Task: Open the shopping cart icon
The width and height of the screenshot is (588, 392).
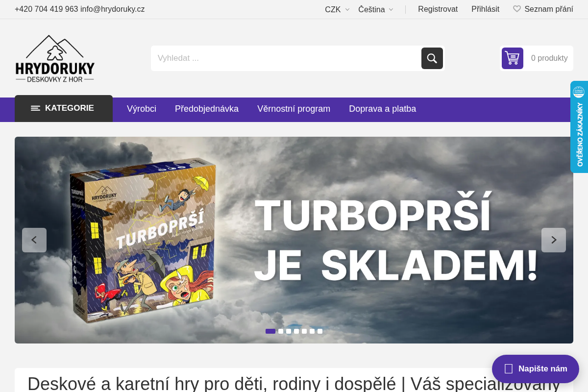Action: [x=513, y=58]
